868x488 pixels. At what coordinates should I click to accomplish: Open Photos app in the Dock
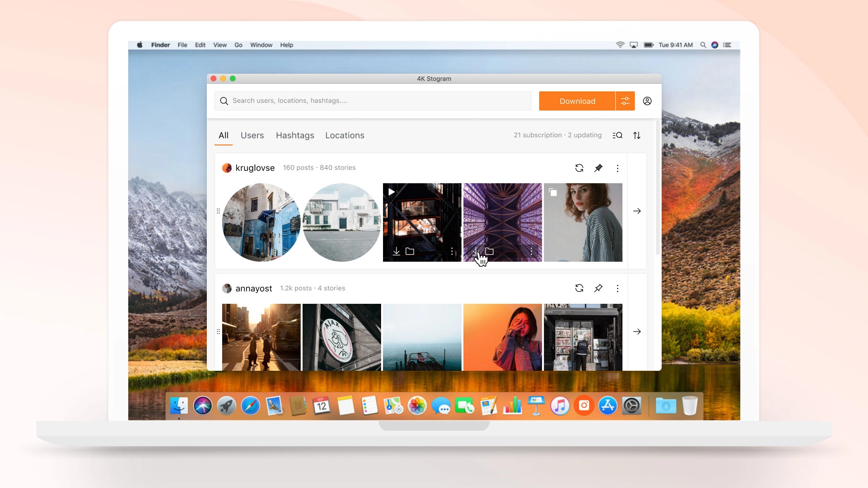pos(417,406)
